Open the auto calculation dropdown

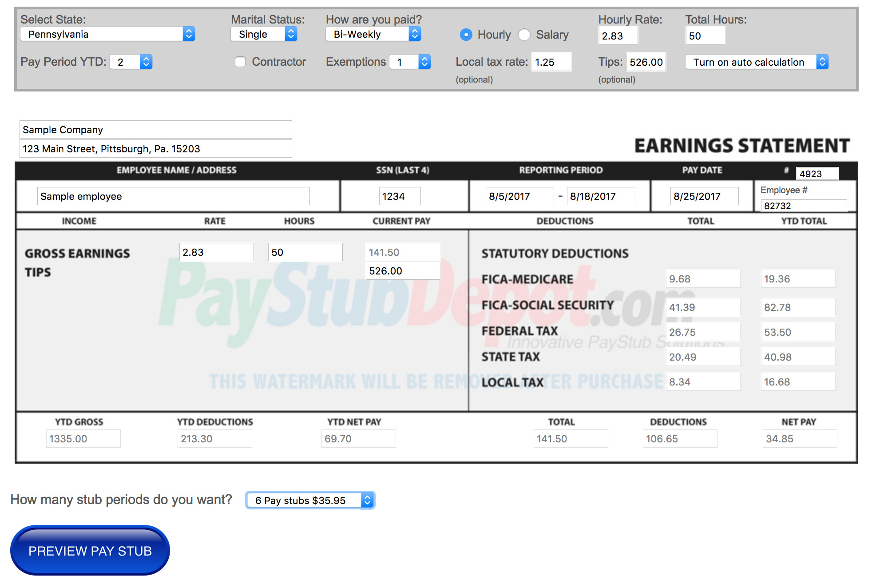click(757, 62)
